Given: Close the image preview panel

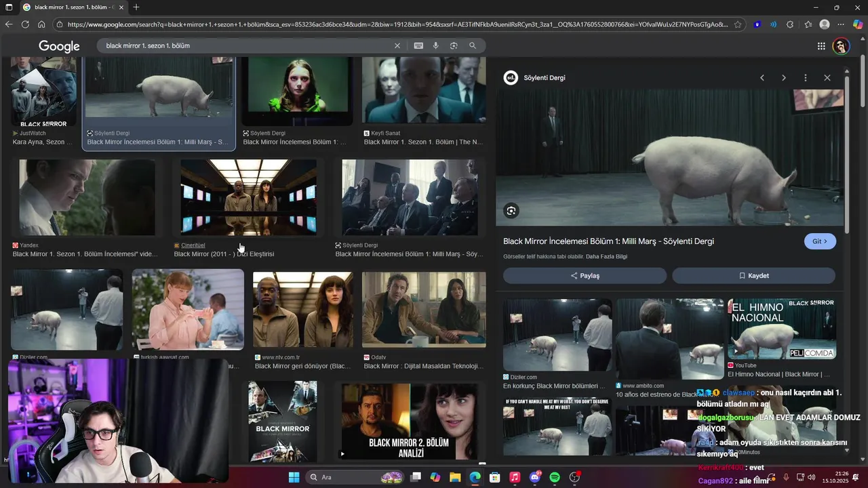Looking at the screenshot, I should (x=827, y=78).
